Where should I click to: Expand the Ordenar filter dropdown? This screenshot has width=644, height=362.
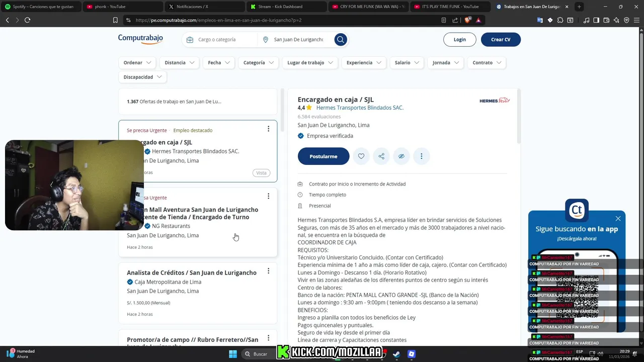point(137,63)
